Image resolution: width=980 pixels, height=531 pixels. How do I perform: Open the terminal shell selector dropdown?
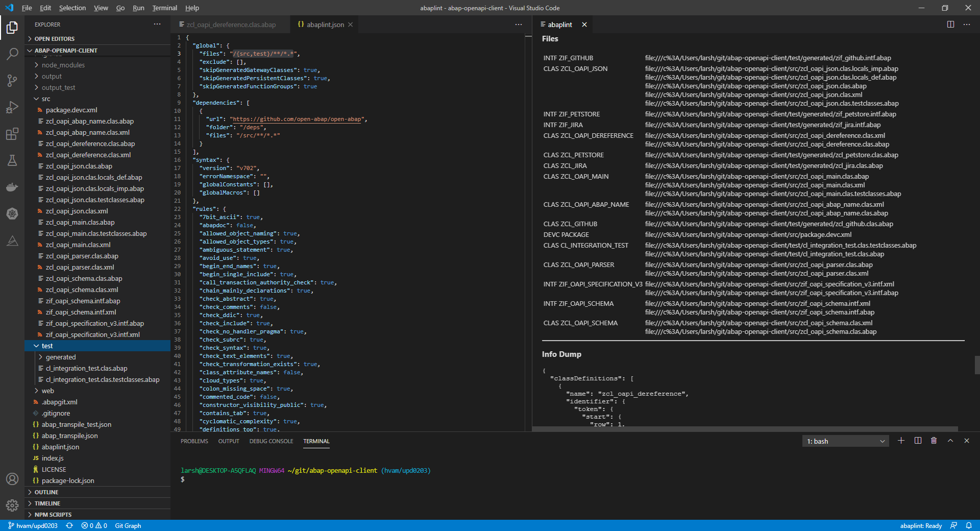(845, 441)
